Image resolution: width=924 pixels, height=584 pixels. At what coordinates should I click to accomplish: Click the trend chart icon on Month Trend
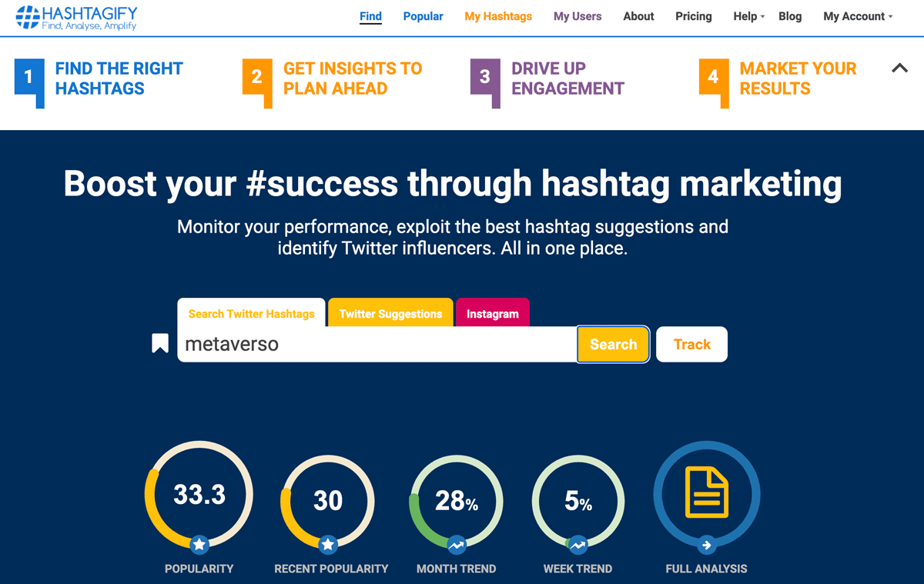click(x=456, y=545)
